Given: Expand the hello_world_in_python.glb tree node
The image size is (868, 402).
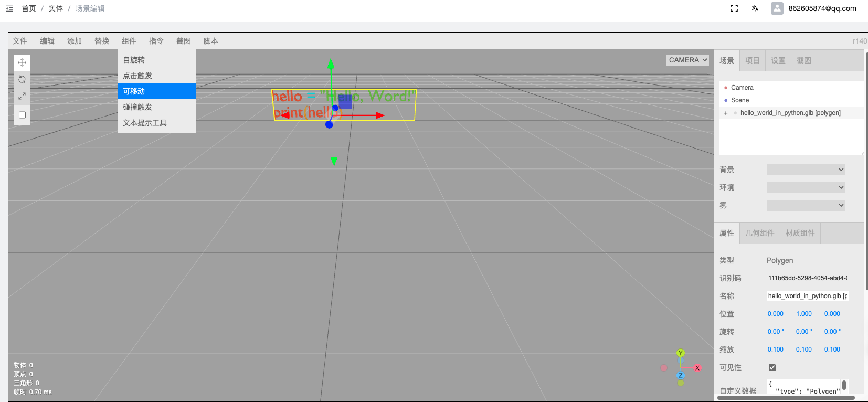Looking at the screenshot, I should coord(726,113).
